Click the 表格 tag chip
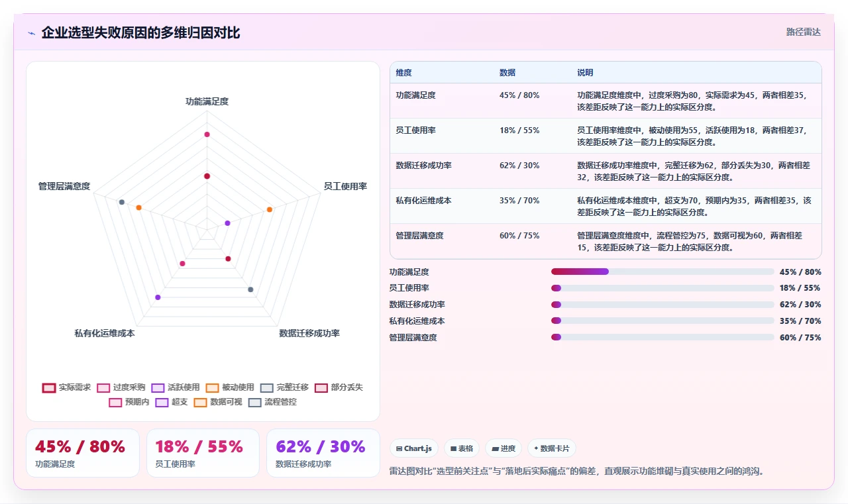This screenshot has height=504, width=848. pyautogui.click(x=462, y=448)
